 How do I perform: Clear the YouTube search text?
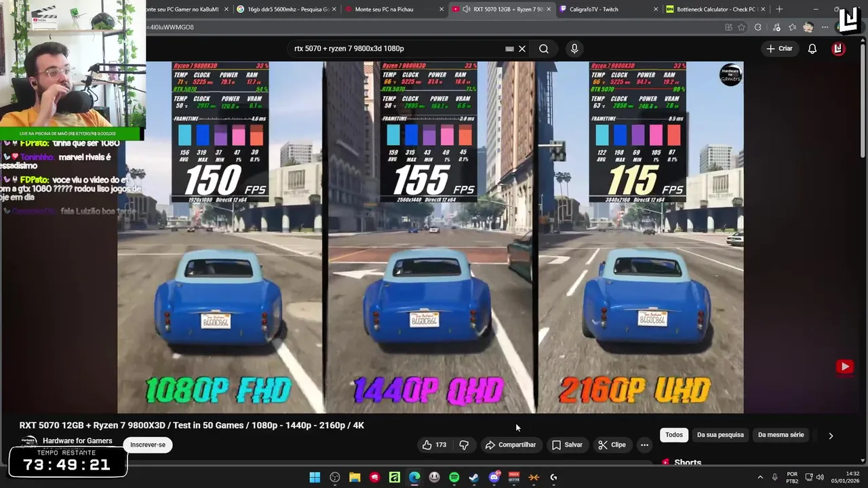point(522,49)
